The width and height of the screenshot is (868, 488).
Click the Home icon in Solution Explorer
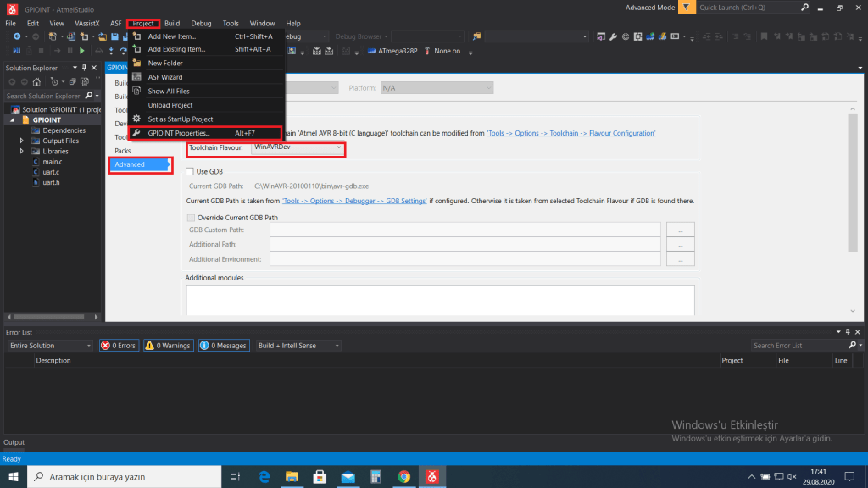36,82
